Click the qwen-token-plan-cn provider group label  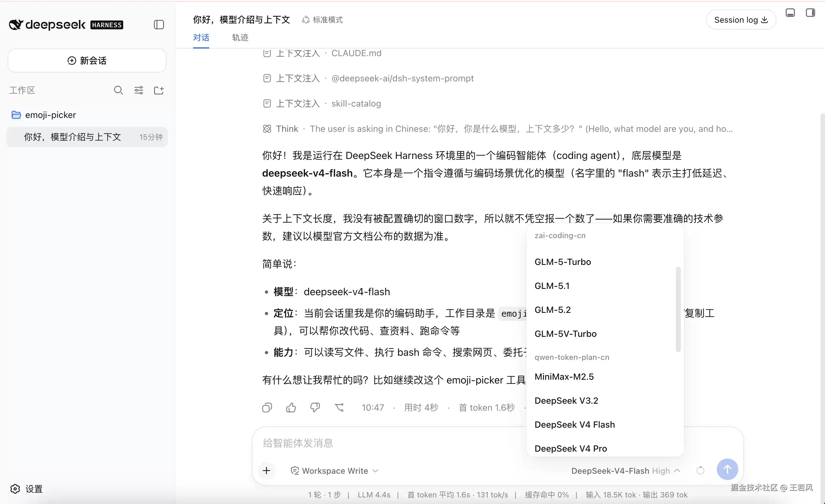pos(571,357)
